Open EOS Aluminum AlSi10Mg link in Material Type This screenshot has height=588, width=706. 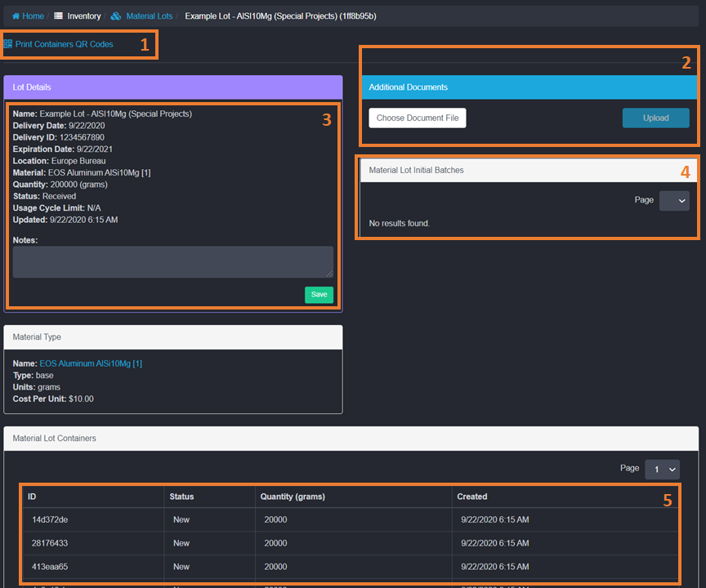pos(91,363)
